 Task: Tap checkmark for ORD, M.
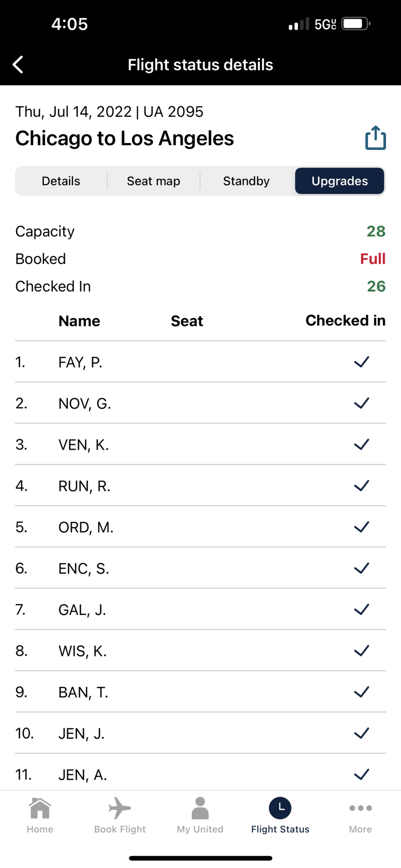[x=361, y=527]
